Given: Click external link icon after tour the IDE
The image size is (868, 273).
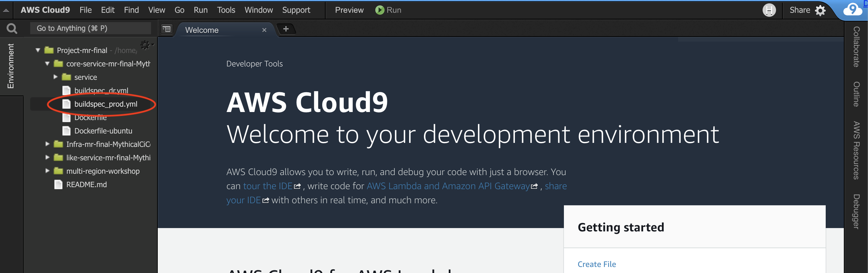Looking at the screenshot, I should (x=297, y=186).
